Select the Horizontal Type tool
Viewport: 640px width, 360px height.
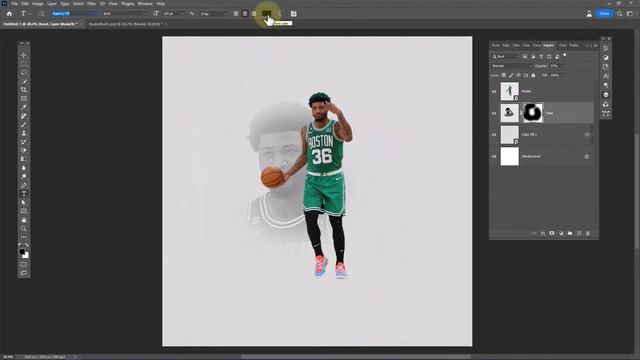(x=24, y=194)
